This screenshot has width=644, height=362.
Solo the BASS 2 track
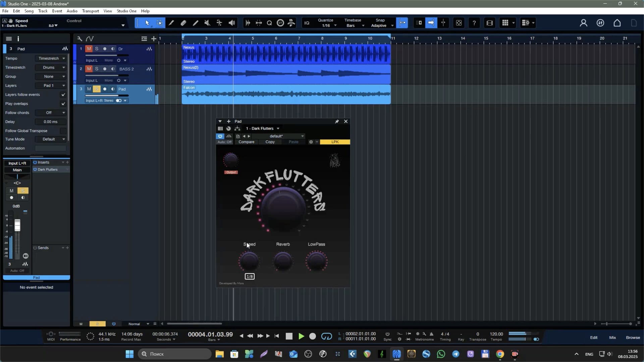point(97,69)
